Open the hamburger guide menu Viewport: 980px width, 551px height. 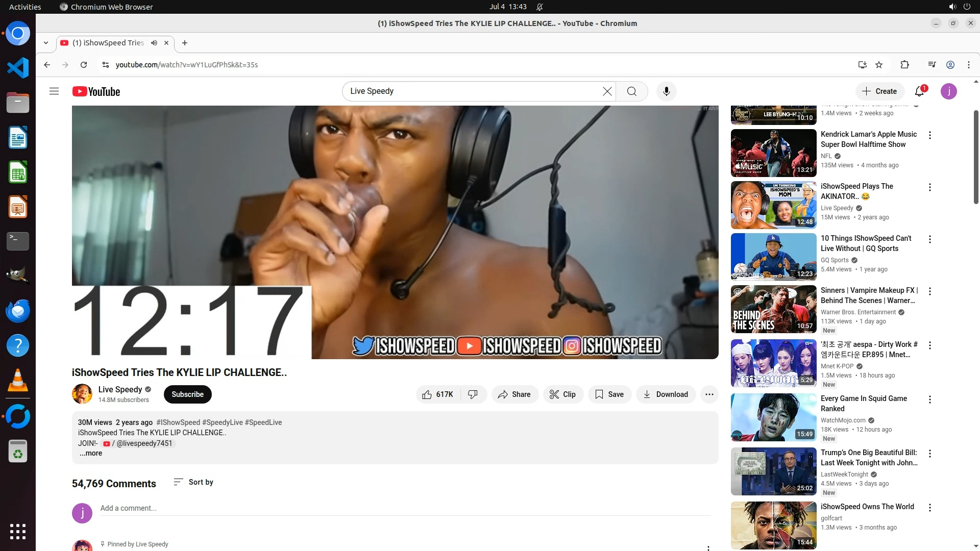[x=54, y=91]
